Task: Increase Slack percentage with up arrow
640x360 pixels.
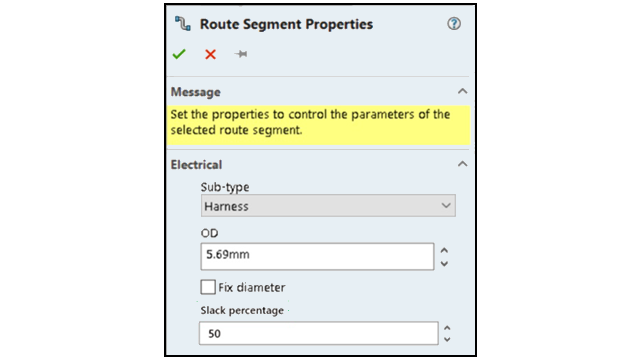Action: tap(447, 328)
